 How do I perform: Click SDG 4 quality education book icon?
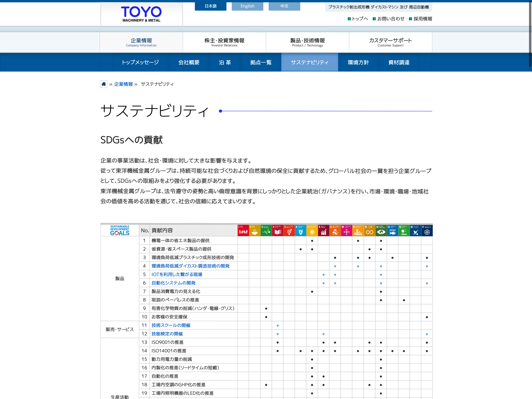coord(277,230)
